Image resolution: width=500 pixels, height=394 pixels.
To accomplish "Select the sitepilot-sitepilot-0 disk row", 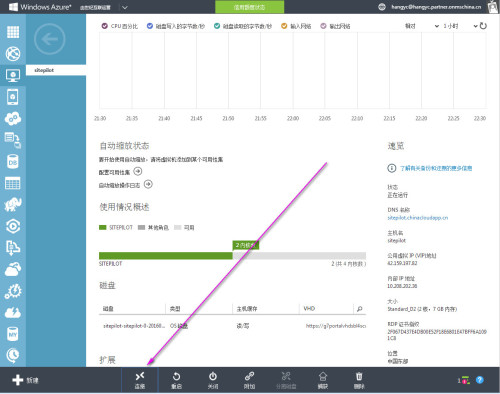I will [232, 326].
